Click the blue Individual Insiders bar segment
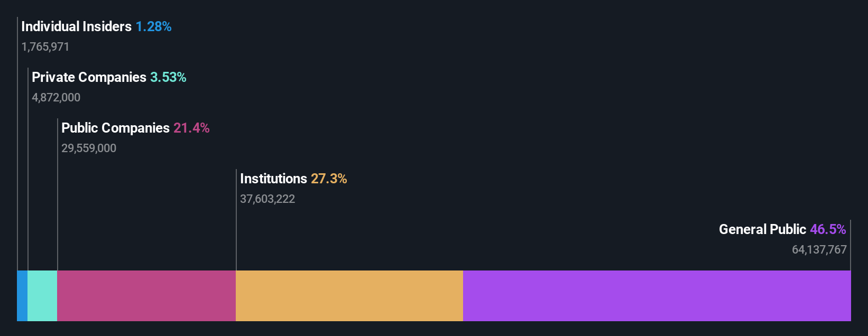This screenshot has height=336, width=868. click(22, 296)
